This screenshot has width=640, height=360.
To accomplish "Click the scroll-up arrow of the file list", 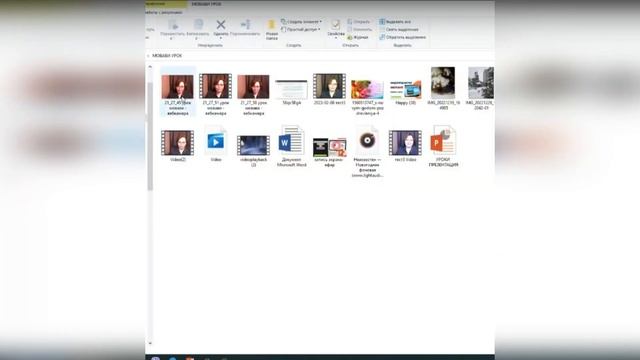I will 150,67.
